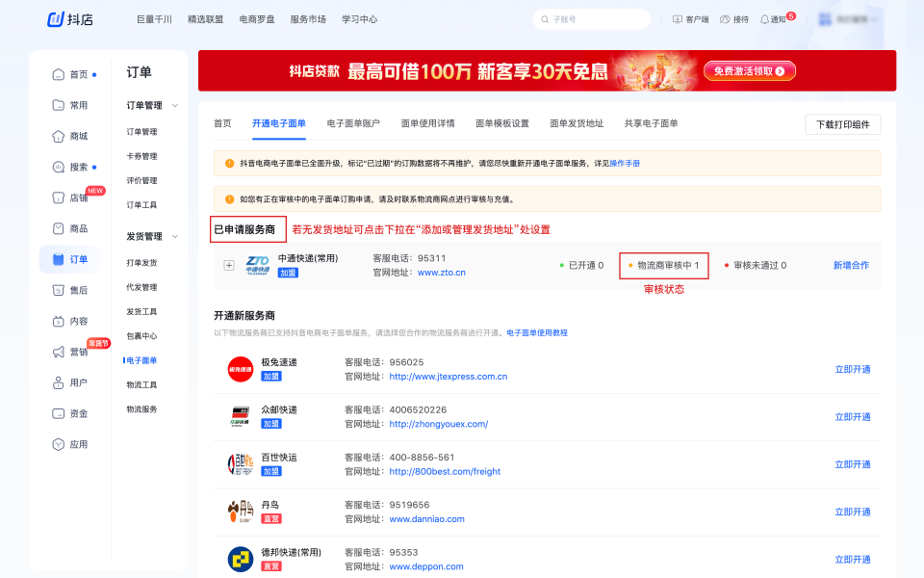
Task: Click the 售后 after-sales icon
Action: click(59, 290)
